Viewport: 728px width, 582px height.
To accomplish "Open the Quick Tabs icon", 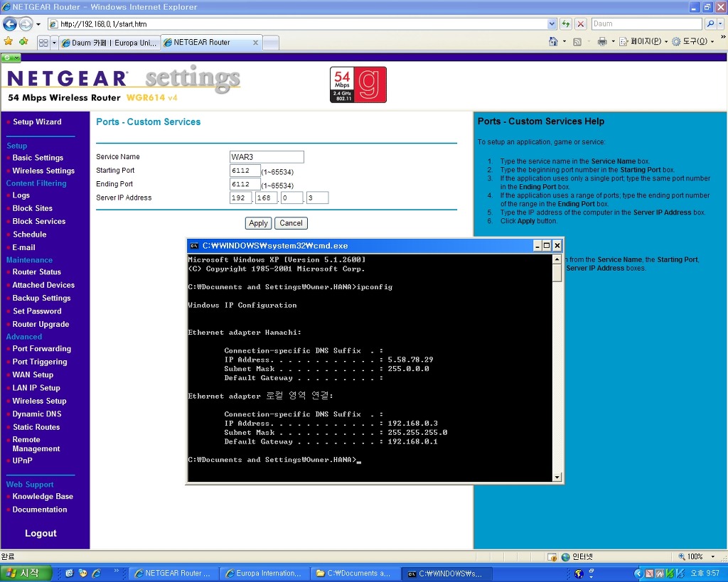I will (43, 43).
